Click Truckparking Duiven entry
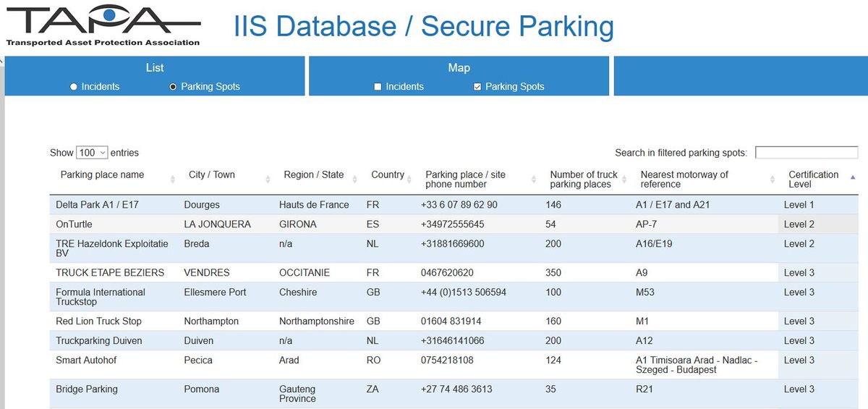Screen dimensions: 868x409 click(x=99, y=341)
